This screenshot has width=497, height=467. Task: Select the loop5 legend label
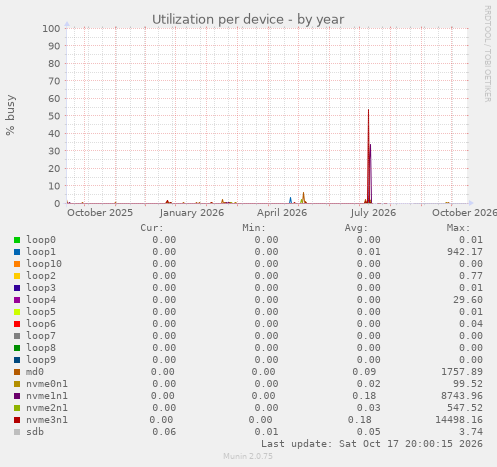tap(41, 312)
